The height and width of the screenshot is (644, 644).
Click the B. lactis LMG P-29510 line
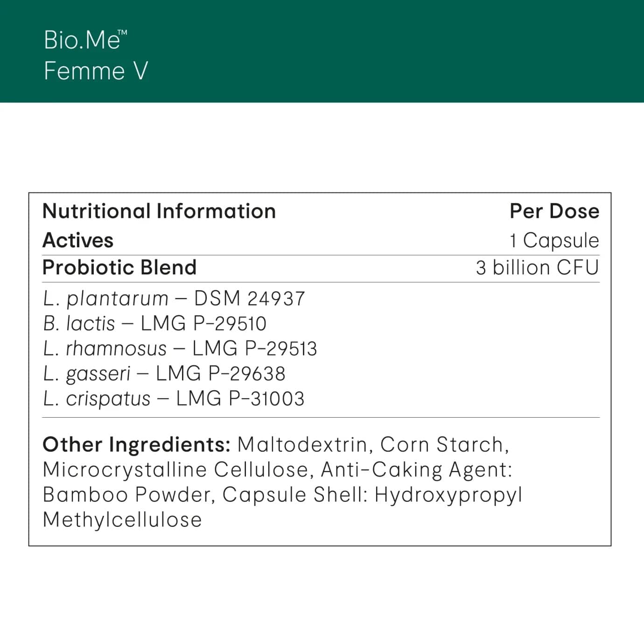click(154, 323)
